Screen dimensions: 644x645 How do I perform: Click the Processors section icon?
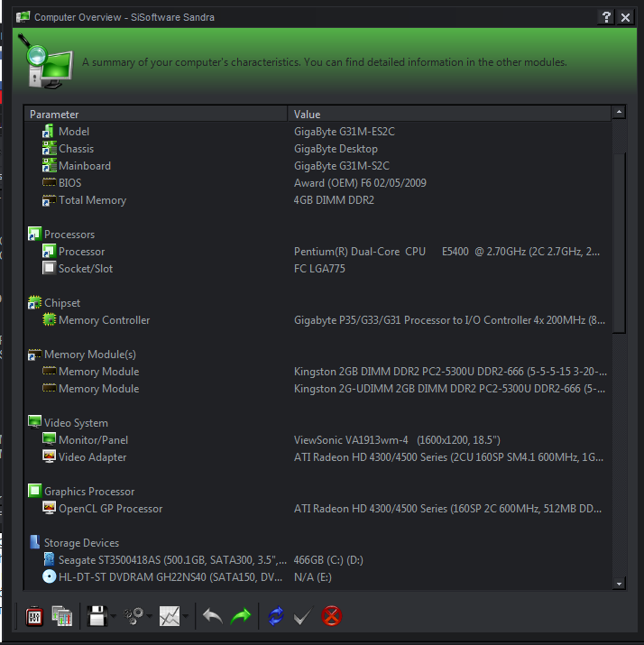coord(34,234)
